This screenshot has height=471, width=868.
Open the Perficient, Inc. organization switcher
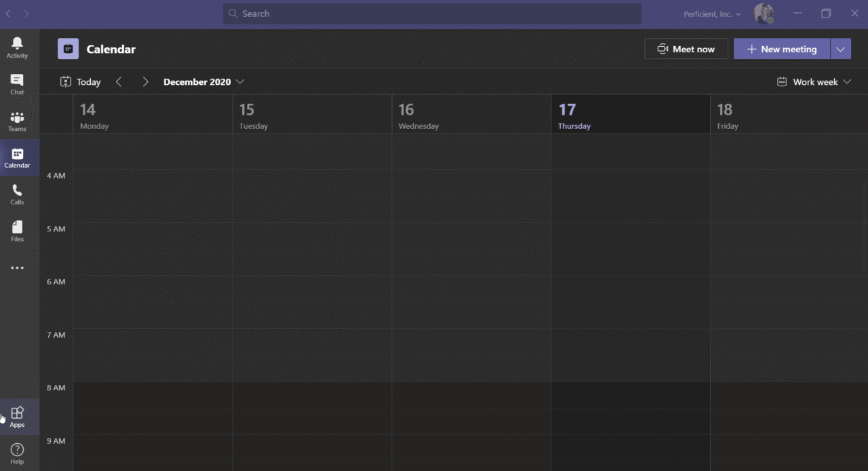click(712, 14)
